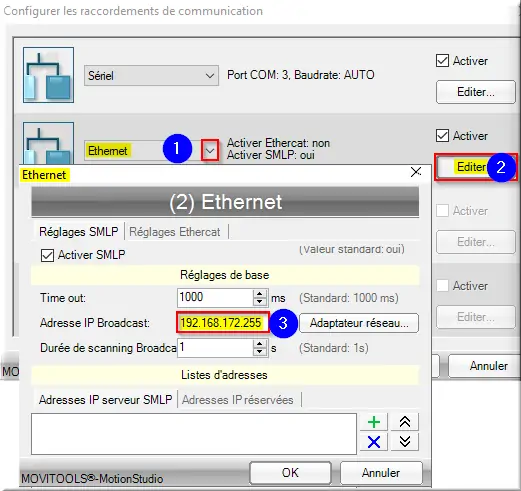
Task: Click the Adresse IP Broadcast input field
Action: coord(222,323)
